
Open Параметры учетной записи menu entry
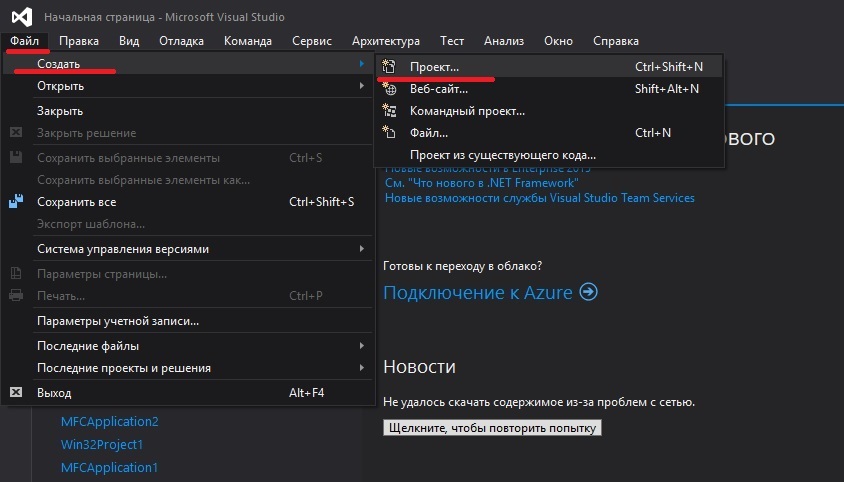(x=187, y=320)
